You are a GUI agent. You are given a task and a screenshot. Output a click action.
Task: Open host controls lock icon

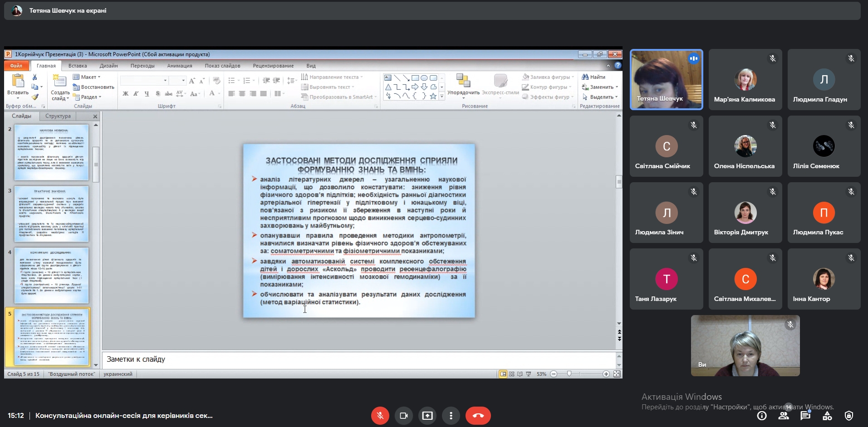point(849,416)
